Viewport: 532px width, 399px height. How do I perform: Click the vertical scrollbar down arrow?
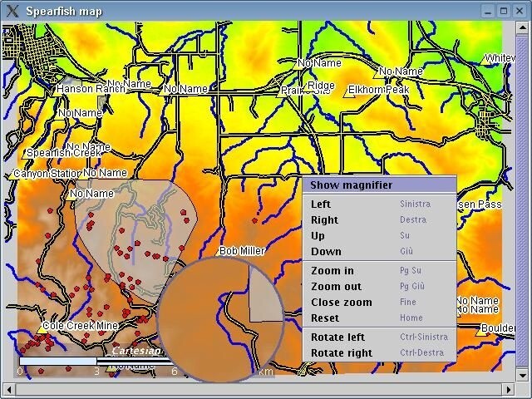coord(523,375)
